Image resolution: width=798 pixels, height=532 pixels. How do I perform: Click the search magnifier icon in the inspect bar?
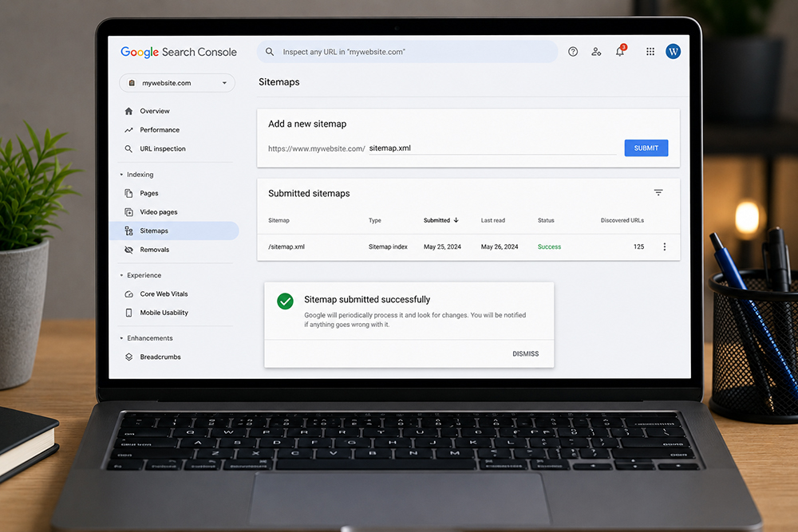[x=270, y=52]
